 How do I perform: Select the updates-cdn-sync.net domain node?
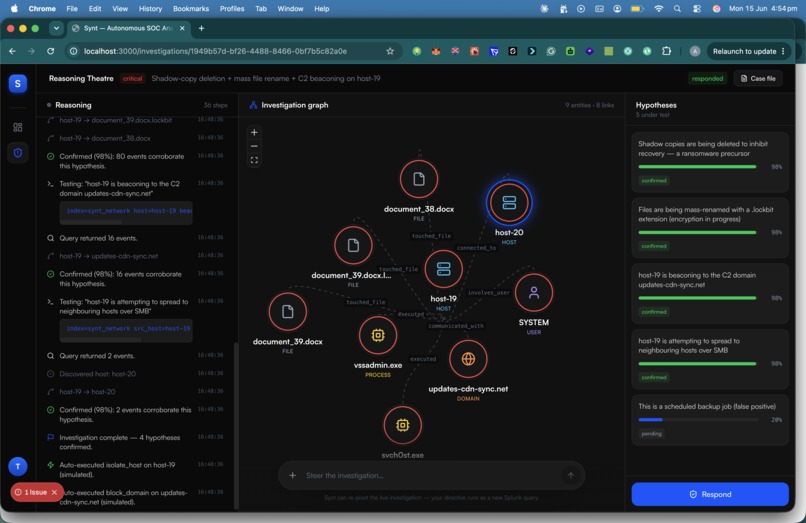coord(468,359)
